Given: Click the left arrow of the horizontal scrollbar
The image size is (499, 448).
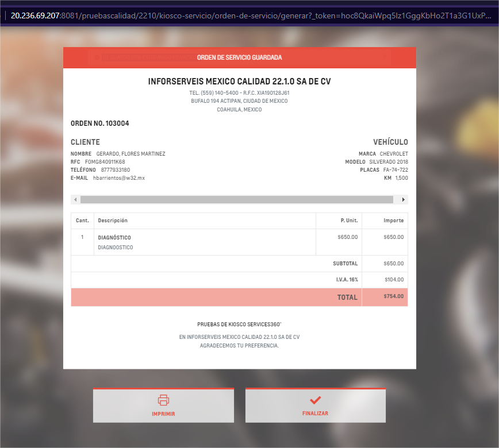Looking at the screenshot, I should (75, 200).
